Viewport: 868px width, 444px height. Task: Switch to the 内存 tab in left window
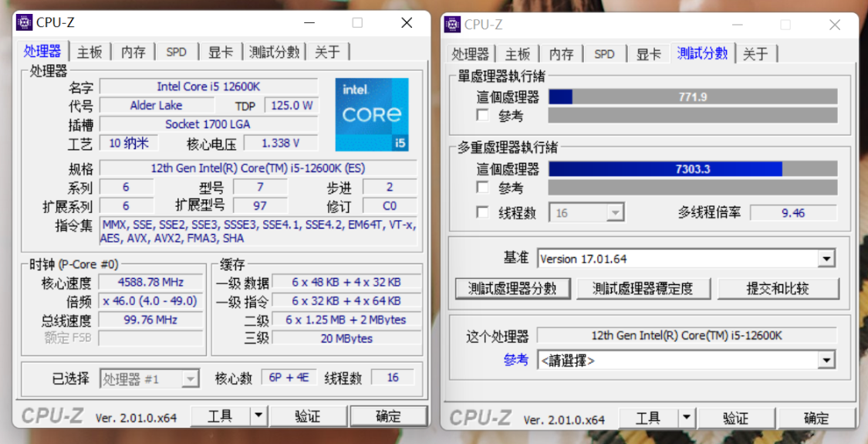[133, 52]
